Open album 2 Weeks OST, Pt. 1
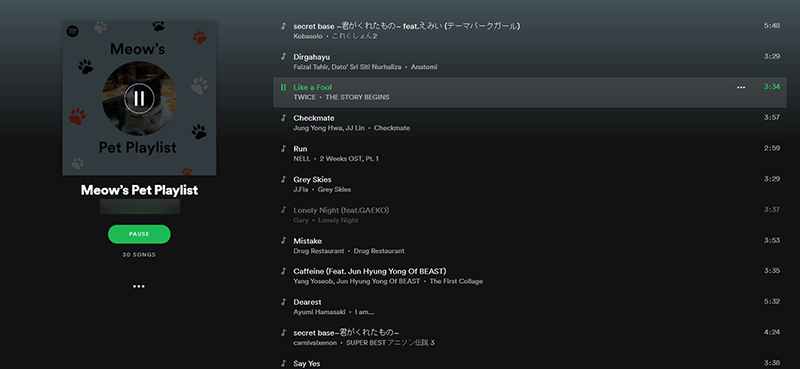This screenshot has height=369, width=800. [349, 159]
